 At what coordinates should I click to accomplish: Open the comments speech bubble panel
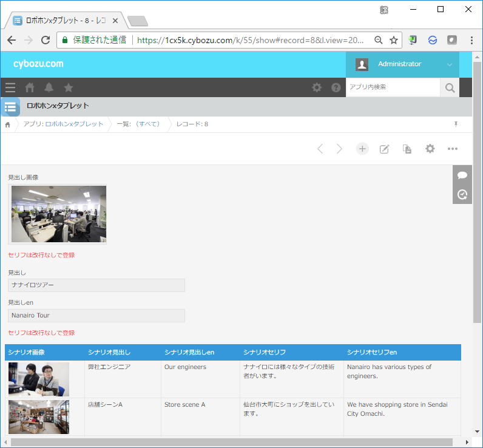(462, 175)
